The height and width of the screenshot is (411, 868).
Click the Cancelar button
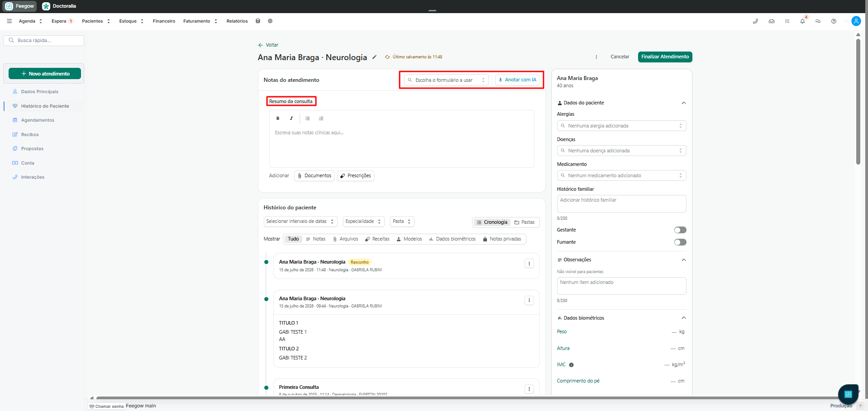point(620,57)
